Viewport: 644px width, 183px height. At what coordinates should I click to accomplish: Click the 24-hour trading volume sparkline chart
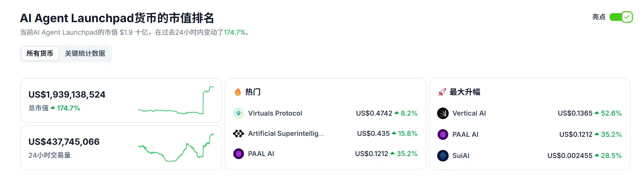pos(176,148)
